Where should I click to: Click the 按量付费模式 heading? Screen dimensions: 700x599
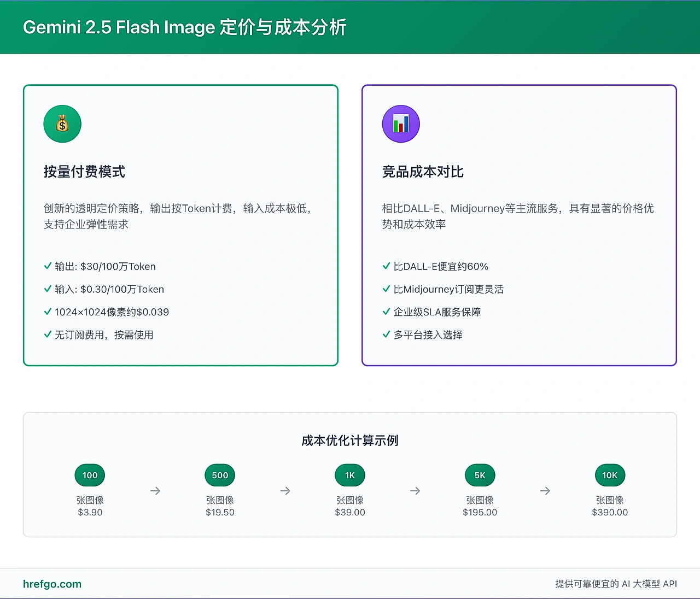pyautogui.click(x=84, y=172)
